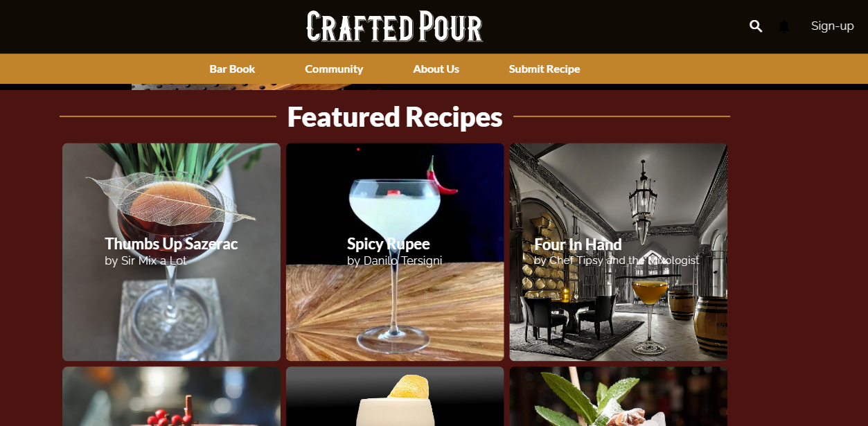The width and height of the screenshot is (868, 426).
Task: Click the Four In Hand title
Action: [x=578, y=244]
